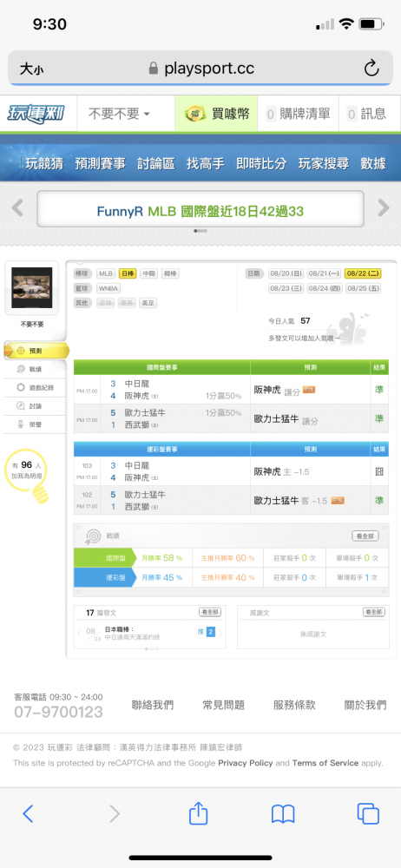Open the 即時比分 nav menu
Image resolution: width=401 pixels, height=868 pixels.
(x=261, y=163)
